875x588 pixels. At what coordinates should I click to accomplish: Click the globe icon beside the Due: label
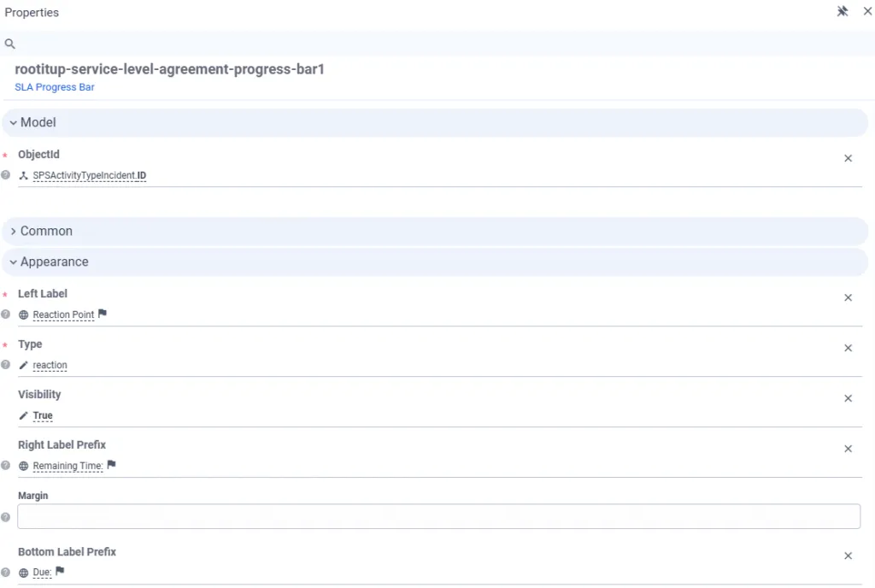(x=24, y=572)
